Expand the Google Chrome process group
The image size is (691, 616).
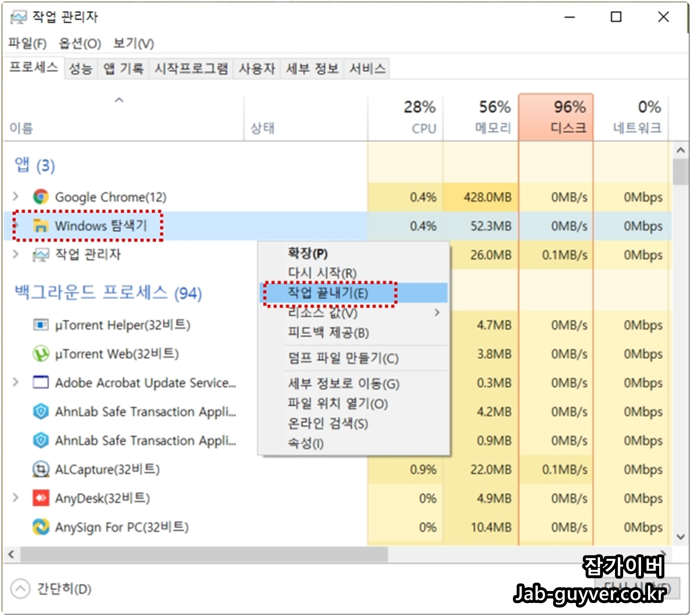coord(15,197)
